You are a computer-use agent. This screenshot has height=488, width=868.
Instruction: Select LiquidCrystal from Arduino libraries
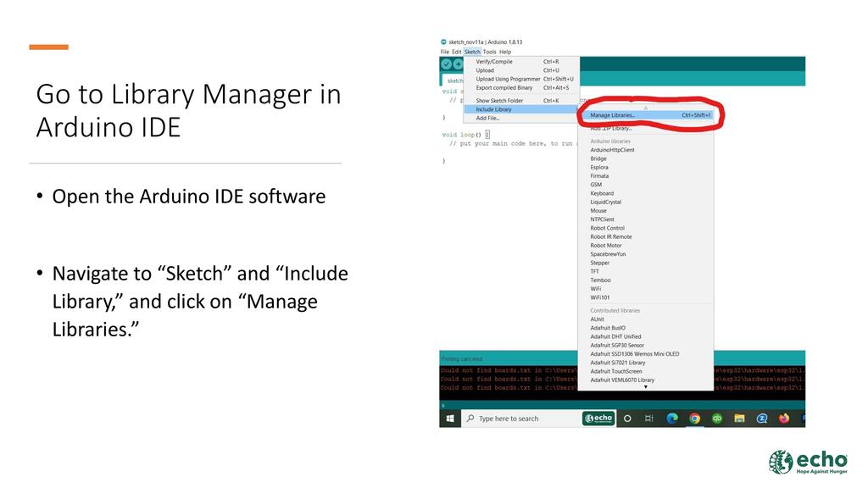point(605,202)
